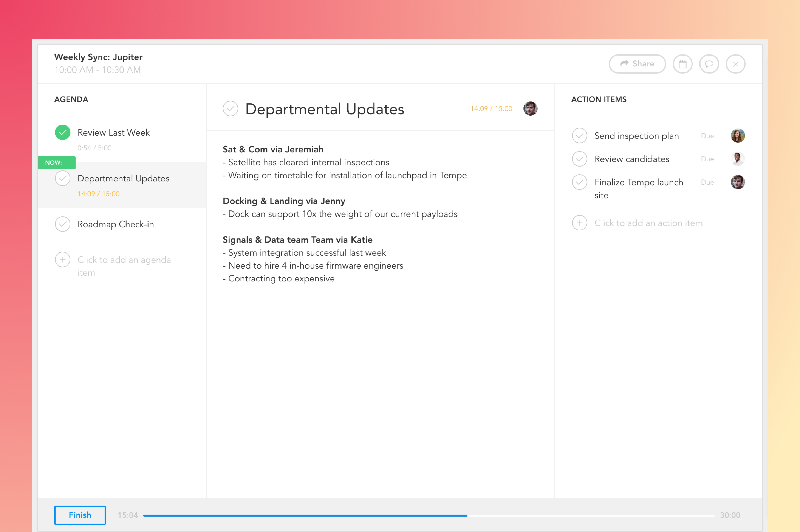Select Roadmap Check-in in the agenda

[x=116, y=224]
